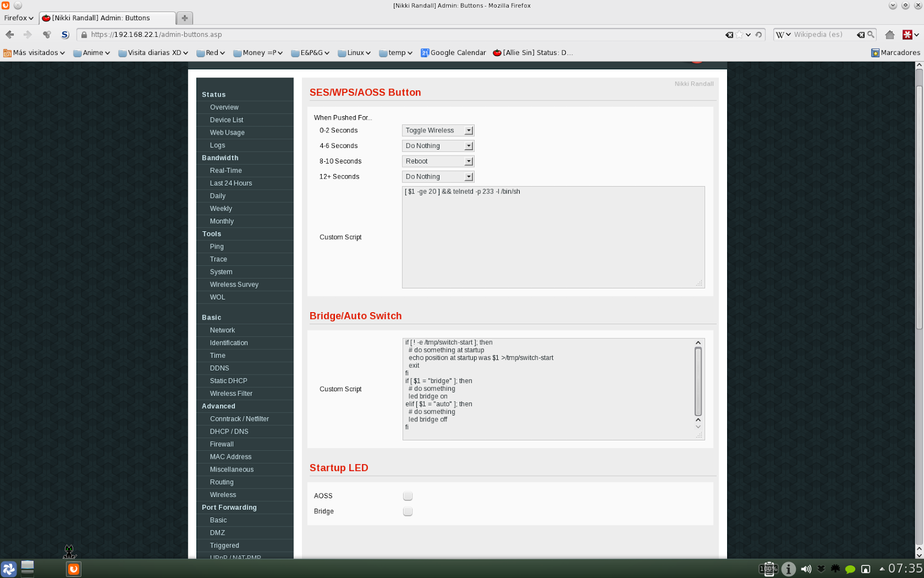The height and width of the screenshot is (578, 924).
Task: Open the 4-6 Seconds action dropdown
Action: point(438,146)
